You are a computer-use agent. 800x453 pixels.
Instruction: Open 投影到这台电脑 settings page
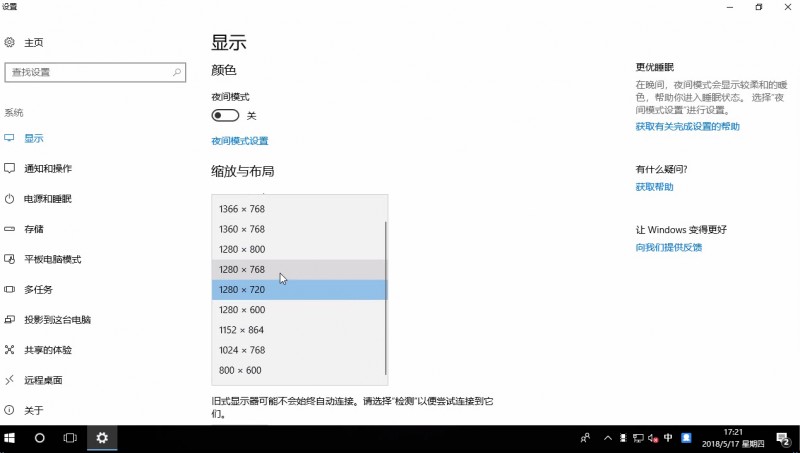tap(58, 320)
